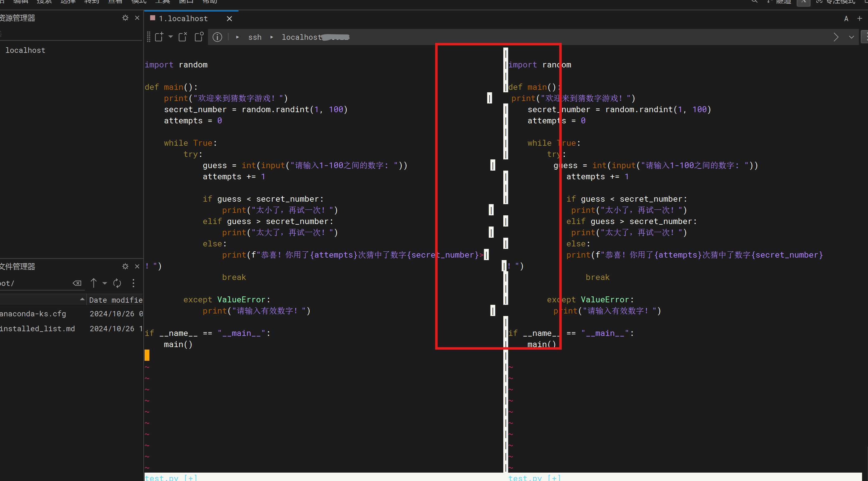Open a new session with the plus icon
868x481 pixels.
159,37
